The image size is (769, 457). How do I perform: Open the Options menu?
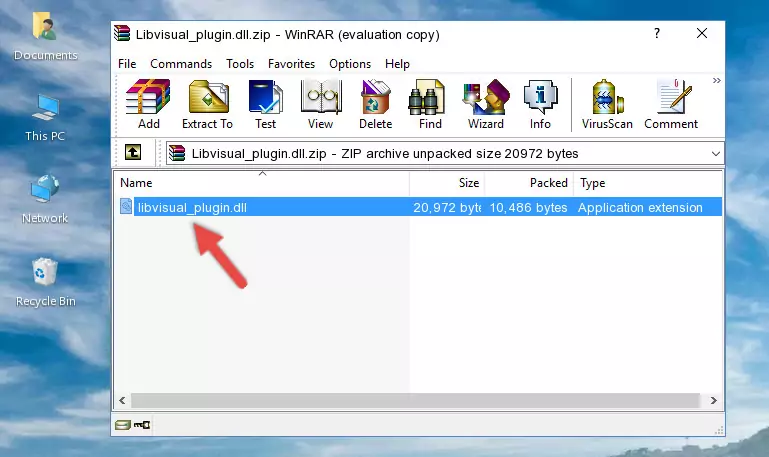click(x=350, y=64)
